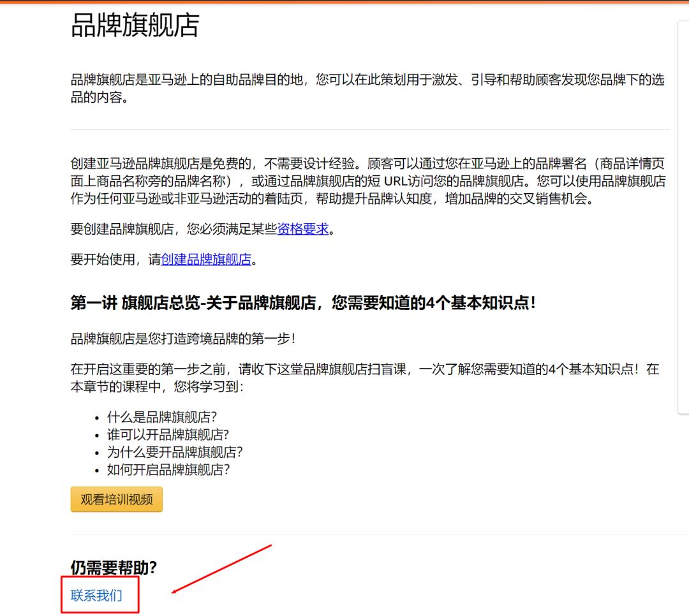This screenshot has height=616, width=689.
Task: Click the 观看培训视频 button
Action: tap(117, 499)
